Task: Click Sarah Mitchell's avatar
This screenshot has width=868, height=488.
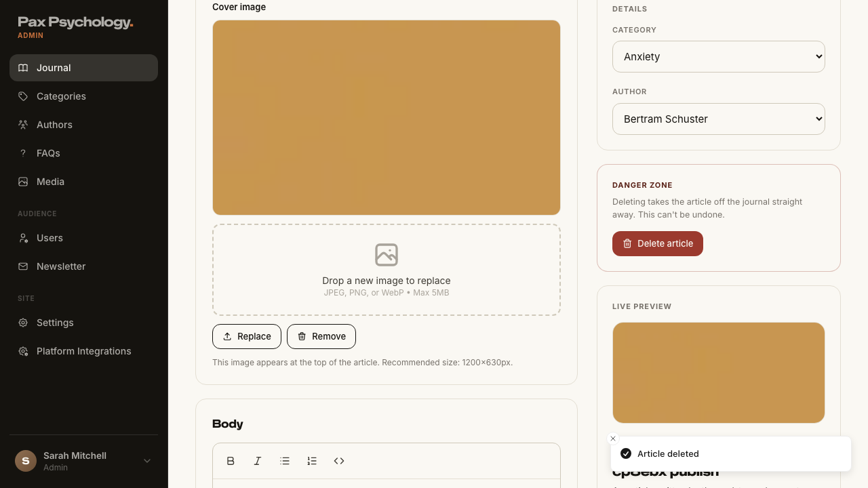Action: (26, 461)
